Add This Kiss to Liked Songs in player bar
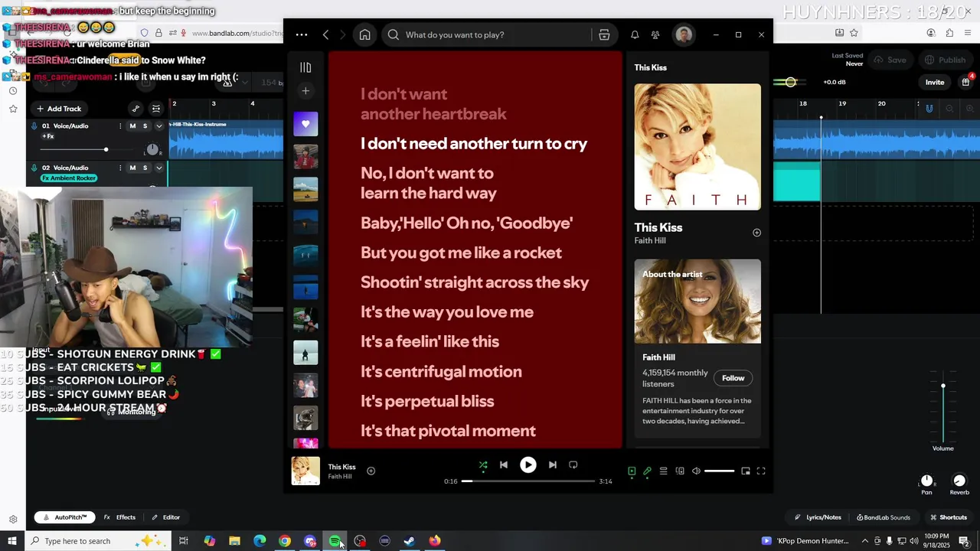980x551 pixels. pyautogui.click(x=371, y=471)
